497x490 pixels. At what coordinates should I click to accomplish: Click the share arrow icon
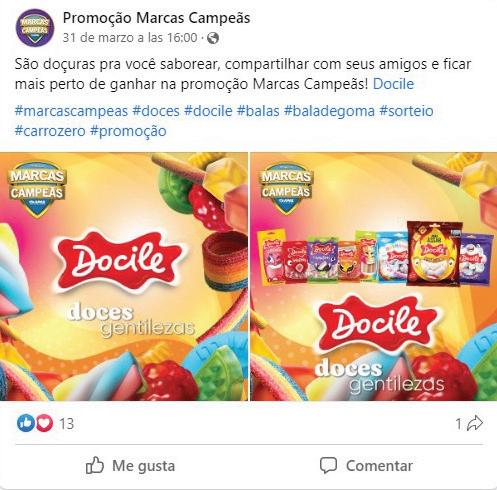click(475, 423)
